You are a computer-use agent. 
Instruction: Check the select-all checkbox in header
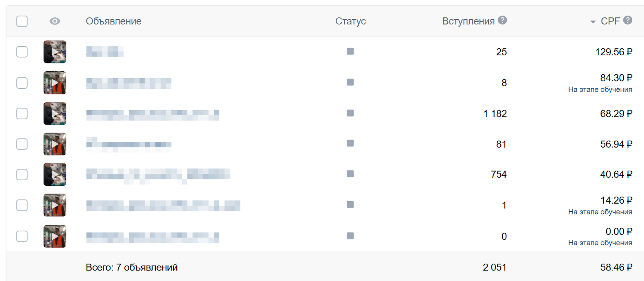22,21
